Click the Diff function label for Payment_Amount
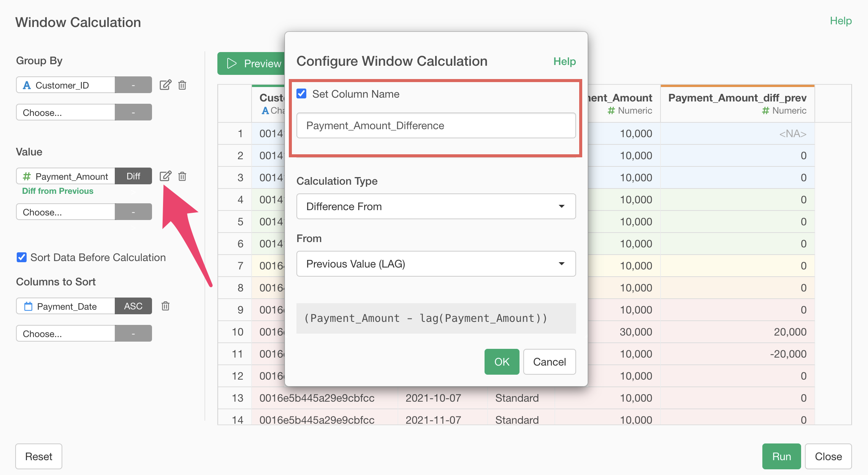The image size is (868, 475). pyautogui.click(x=133, y=176)
